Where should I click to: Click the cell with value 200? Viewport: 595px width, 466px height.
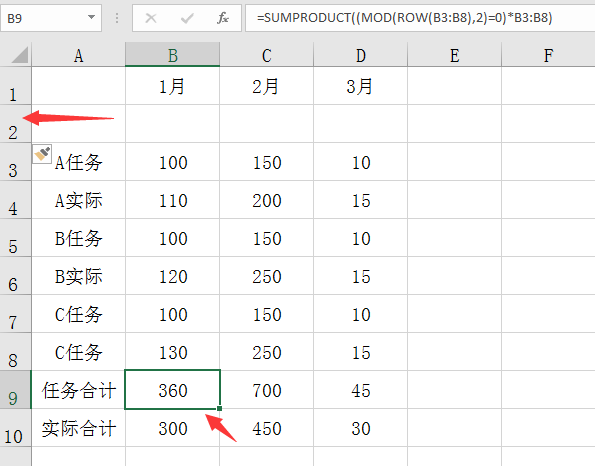pos(267,200)
